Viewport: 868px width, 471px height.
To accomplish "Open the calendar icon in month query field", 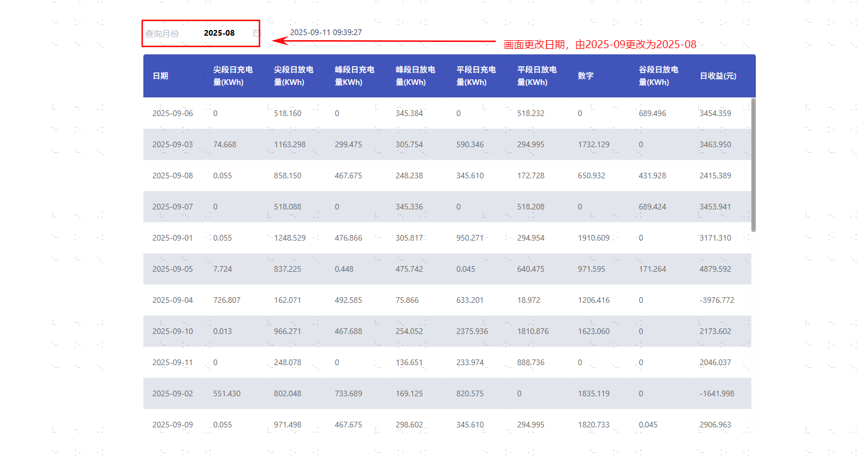I will point(256,33).
